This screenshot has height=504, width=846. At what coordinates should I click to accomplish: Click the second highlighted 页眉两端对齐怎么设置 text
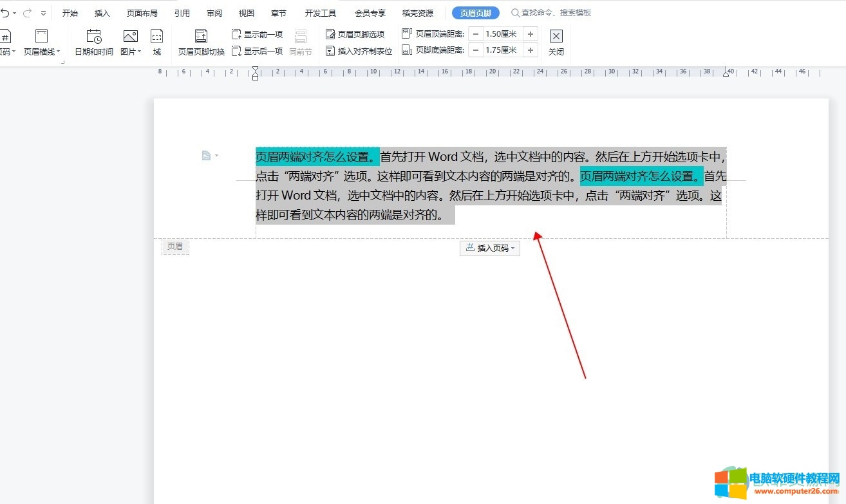point(642,176)
